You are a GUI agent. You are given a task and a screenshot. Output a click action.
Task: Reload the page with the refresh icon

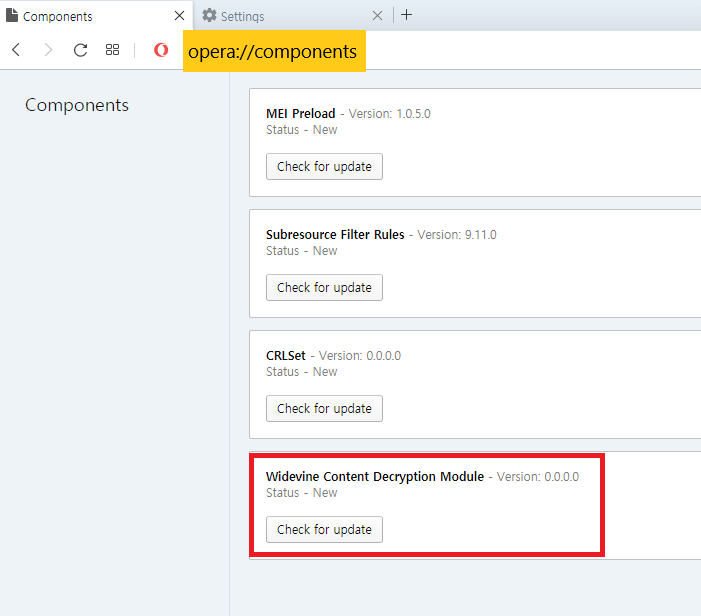point(80,50)
